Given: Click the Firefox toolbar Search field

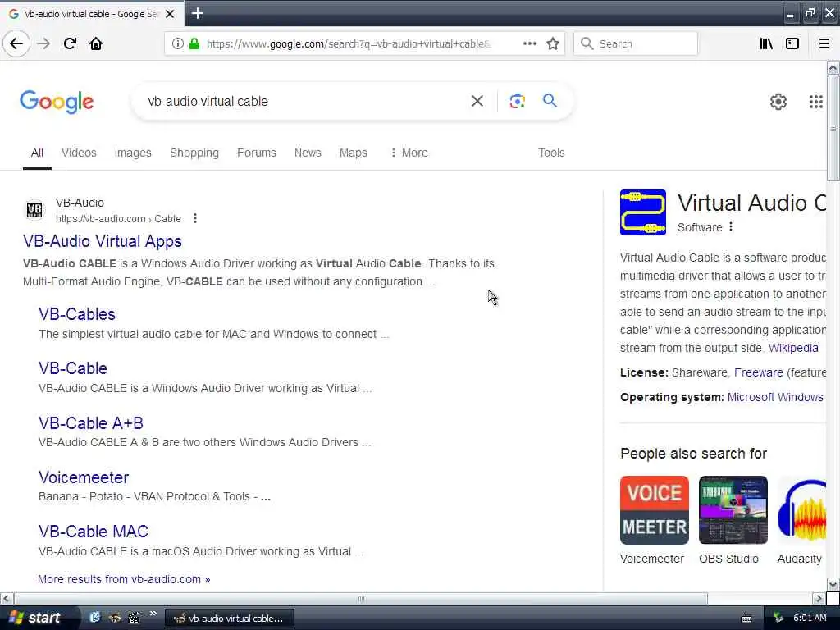Looking at the screenshot, I should point(636,43).
